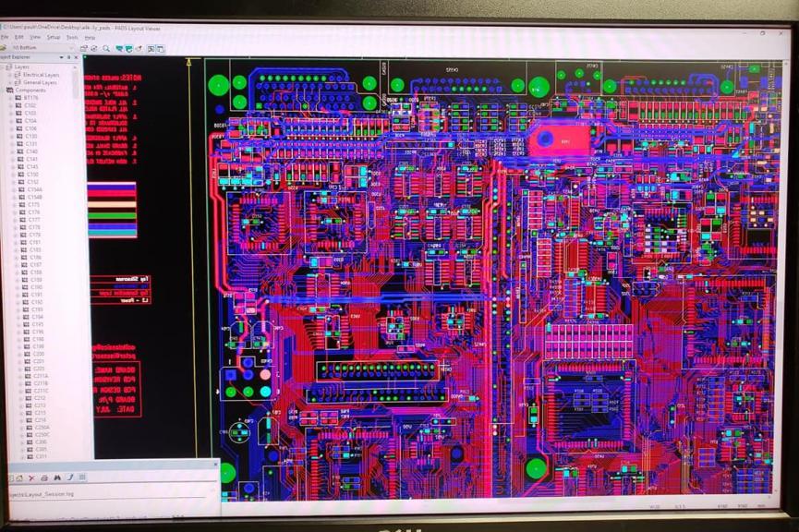Collapse the Layers node in Project Explorer

[x=4, y=67]
